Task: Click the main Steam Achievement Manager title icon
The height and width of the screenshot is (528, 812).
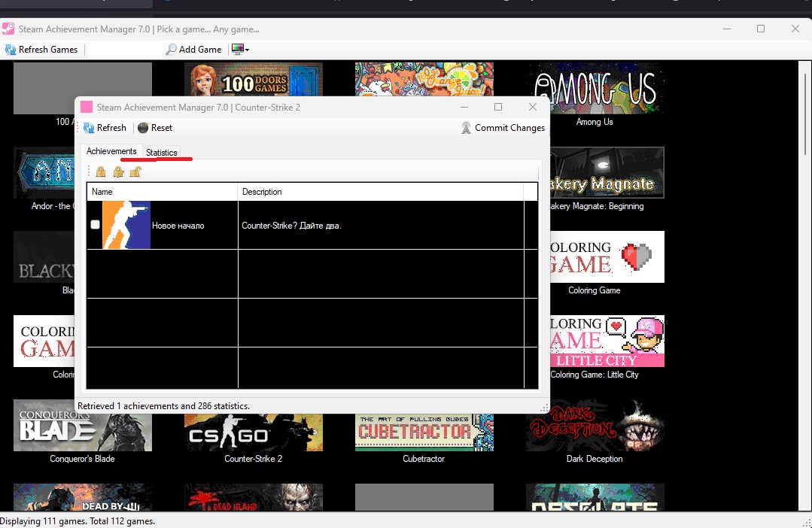Action: pos(8,29)
